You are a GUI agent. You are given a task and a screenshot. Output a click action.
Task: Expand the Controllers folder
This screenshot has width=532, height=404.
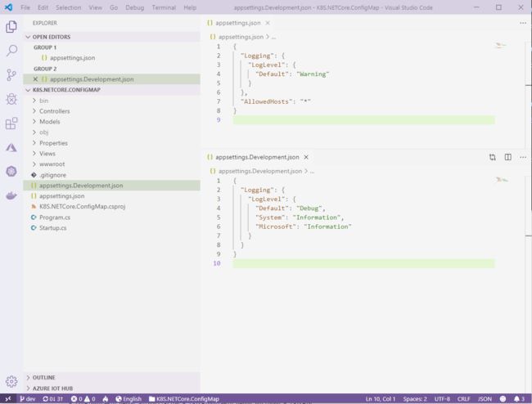[112, 111]
